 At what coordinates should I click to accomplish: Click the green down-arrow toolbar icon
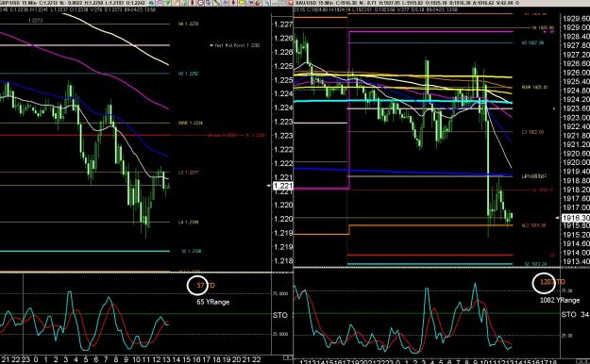coord(167,3)
